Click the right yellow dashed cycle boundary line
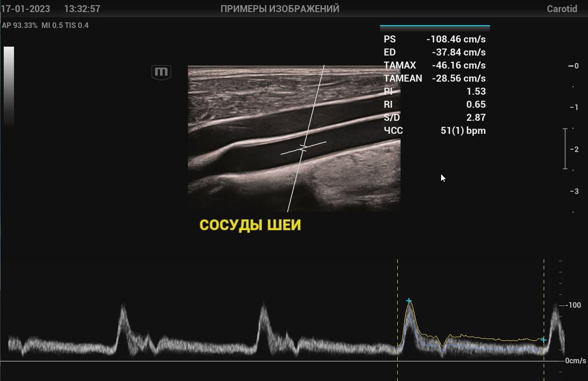 544,280
